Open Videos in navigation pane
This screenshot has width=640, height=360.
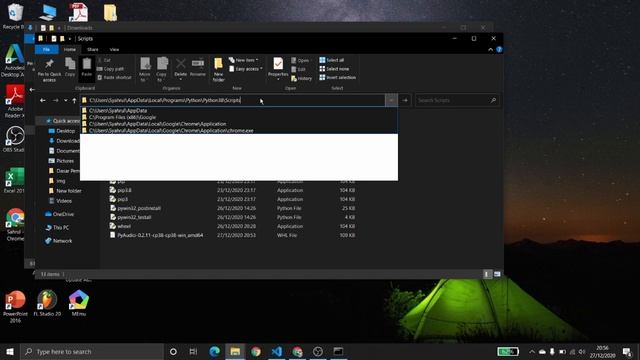pos(60,201)
